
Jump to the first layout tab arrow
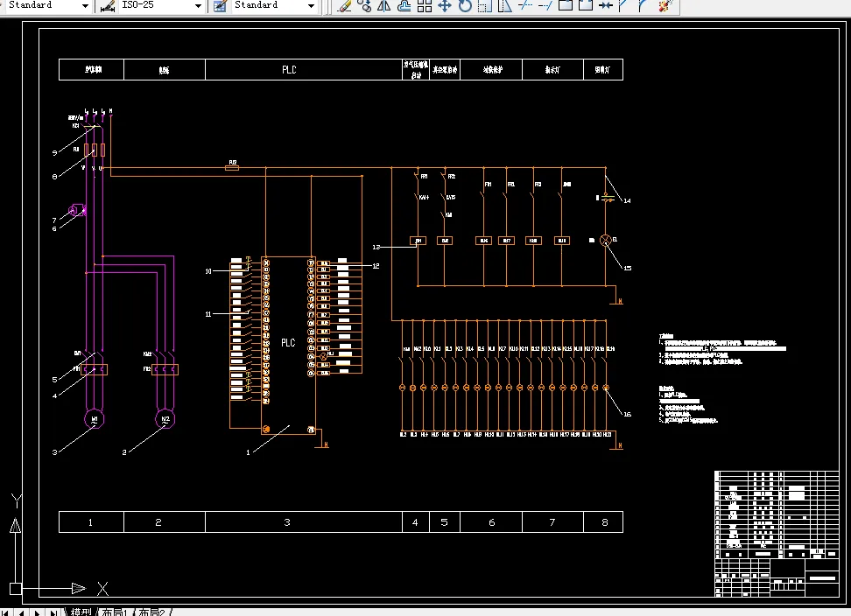pos(6,612)
